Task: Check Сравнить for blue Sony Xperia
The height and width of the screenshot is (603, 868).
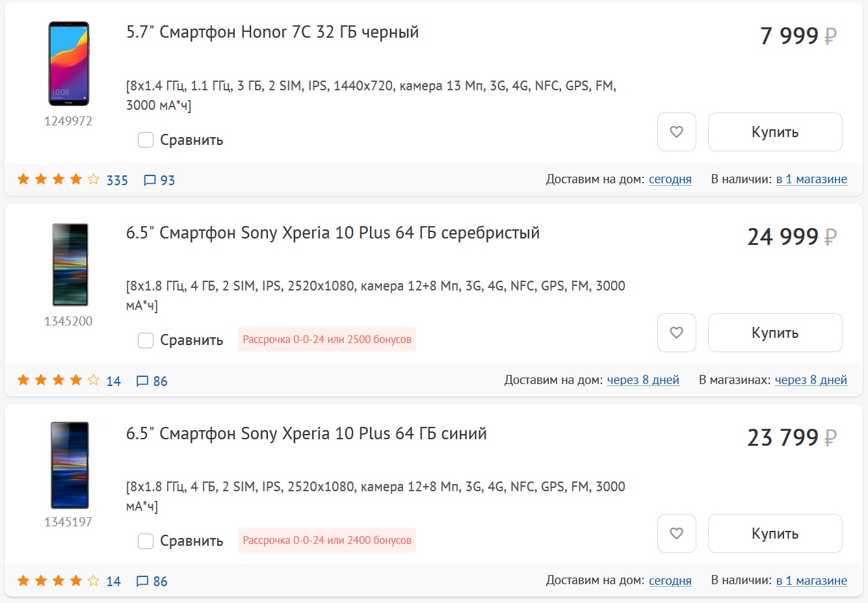Action: [x=146, y=541]
